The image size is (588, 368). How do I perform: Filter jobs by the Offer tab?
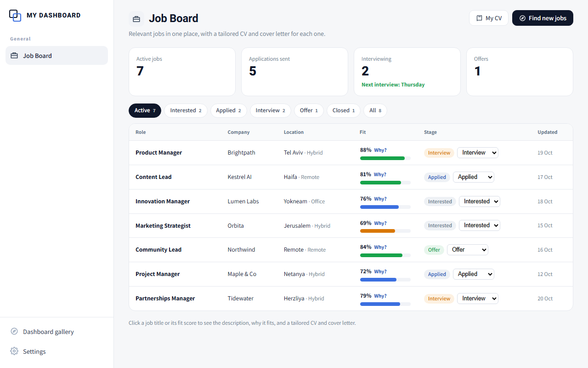[309, 110]
